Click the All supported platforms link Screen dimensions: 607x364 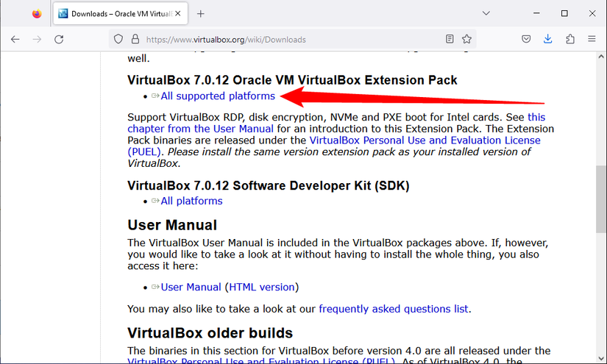[218, 96]
